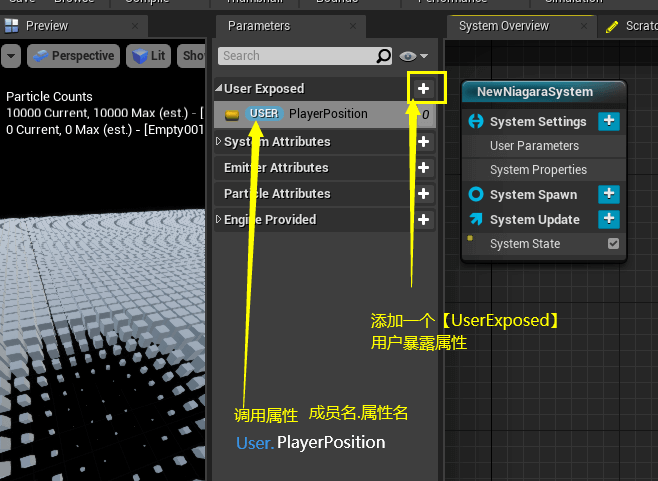
Task: Collapse the User Exposed section
Action: [219, 88]
